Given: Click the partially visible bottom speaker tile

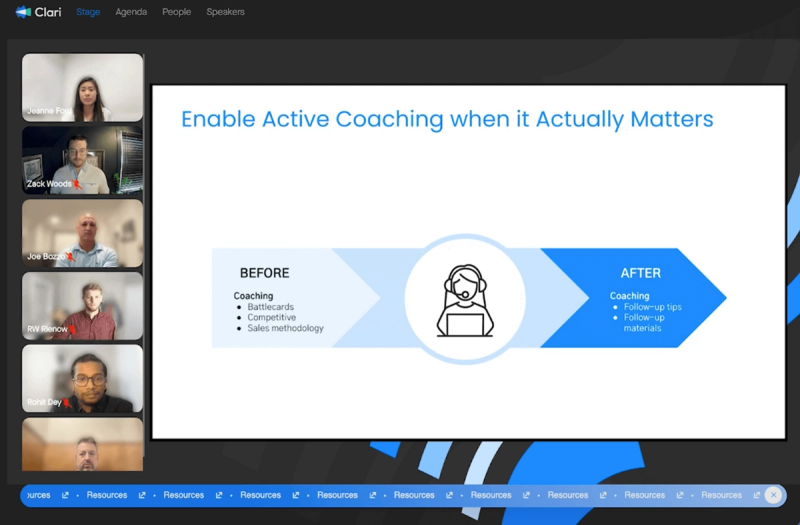Looking at the screenshot, I should coord(83,444).
